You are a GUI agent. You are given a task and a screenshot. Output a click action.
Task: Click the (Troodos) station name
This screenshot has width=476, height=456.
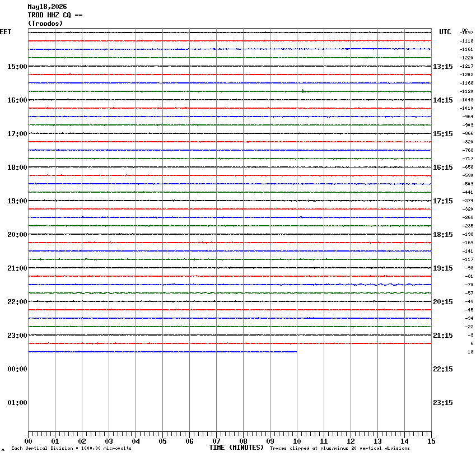coord(45,24)
